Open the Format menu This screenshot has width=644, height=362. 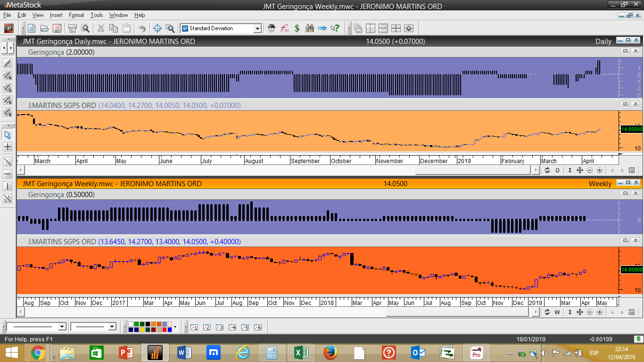pos(76,15)
